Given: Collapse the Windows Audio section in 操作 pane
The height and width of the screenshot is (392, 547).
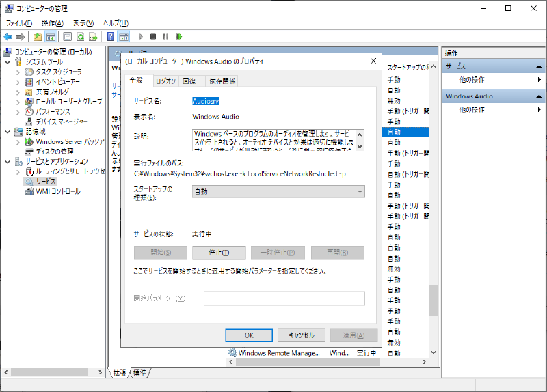Looking at the screenshot, I should pyautogui.click(x=540, y=96).
